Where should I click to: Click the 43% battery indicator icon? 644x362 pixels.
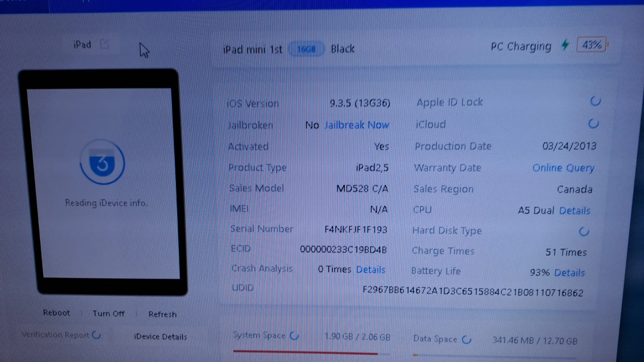(592, 45)
